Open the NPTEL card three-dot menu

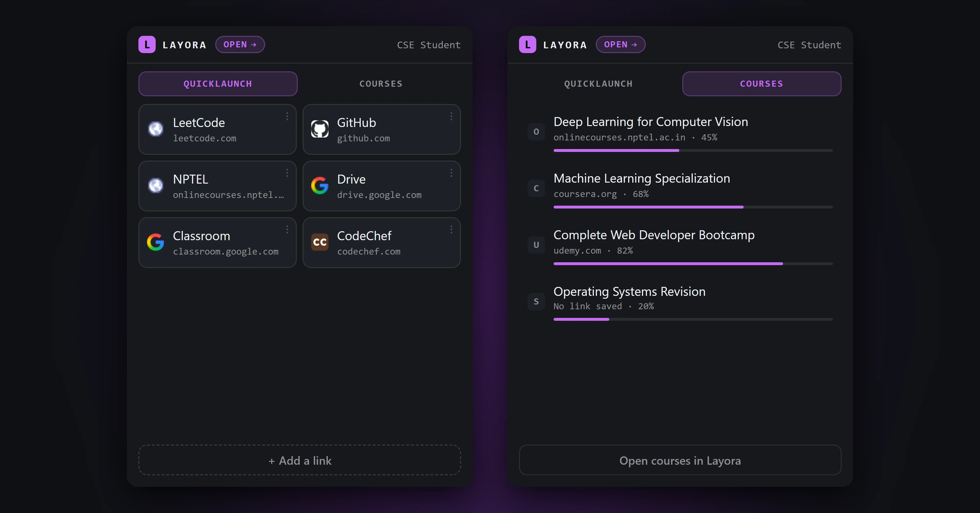click(x=287, y=173)
